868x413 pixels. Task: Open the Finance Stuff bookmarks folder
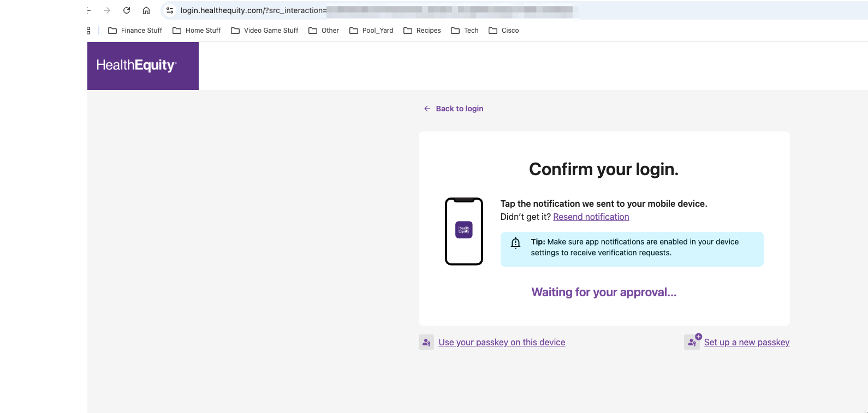(x=135, y=31)
